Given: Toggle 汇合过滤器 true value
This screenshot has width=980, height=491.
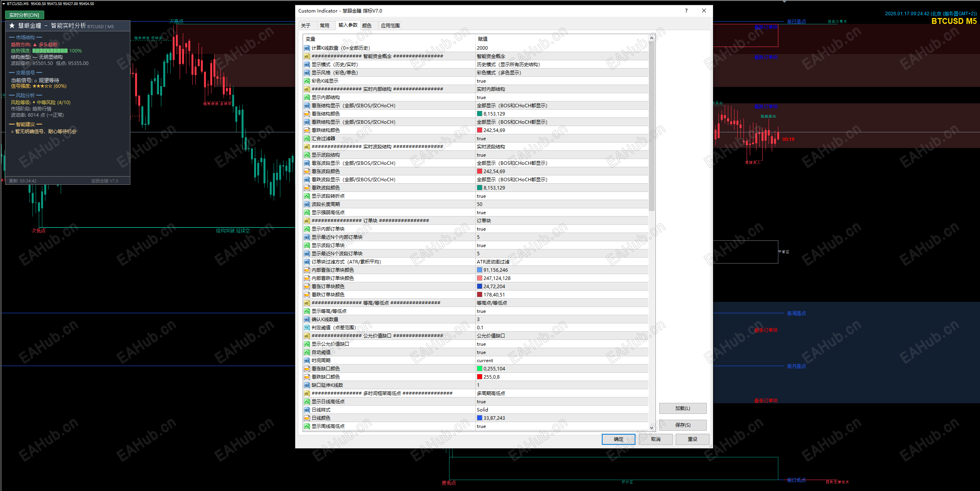Looking at the screenshot, I should coord(481,139).
